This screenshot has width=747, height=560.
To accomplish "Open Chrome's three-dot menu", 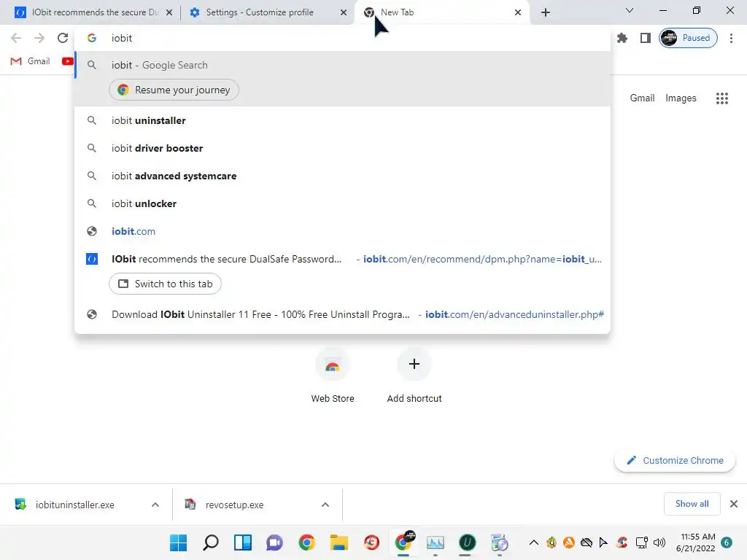I will [x=731, y=38].
